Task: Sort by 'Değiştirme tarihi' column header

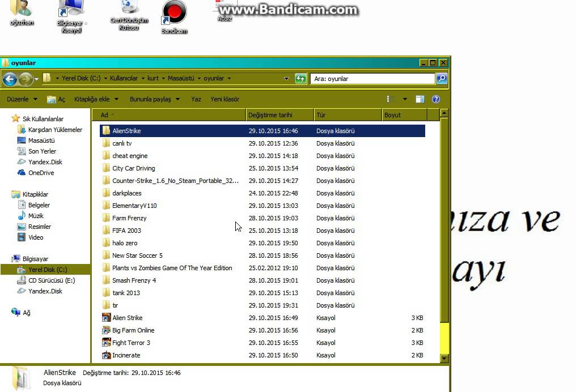Action: click(x=280, y=115)
